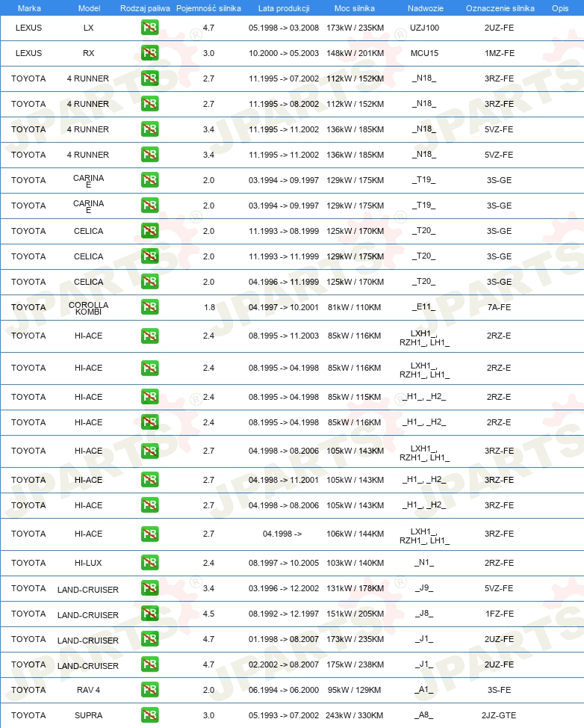Click fuel icon in COROLLA KOMBI row
The height and width of the screenshot is (728, 584).
150,307
